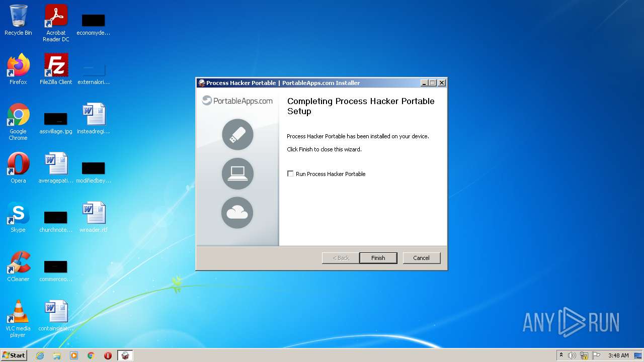Click the USB drive circle icon
Viewport: 644px width, 362px height.
[x=237, y=134]
